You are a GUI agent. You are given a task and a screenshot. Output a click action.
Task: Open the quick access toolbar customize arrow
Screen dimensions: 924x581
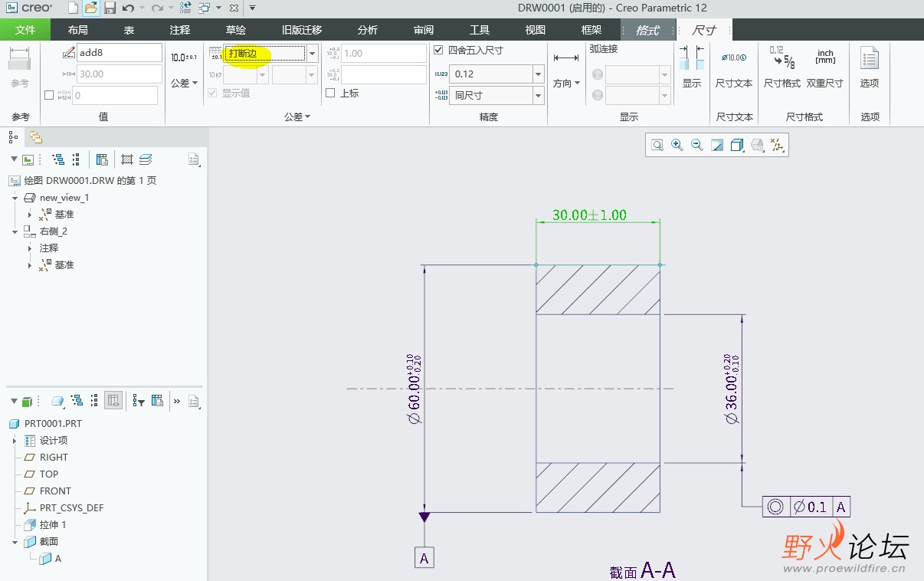253,8
